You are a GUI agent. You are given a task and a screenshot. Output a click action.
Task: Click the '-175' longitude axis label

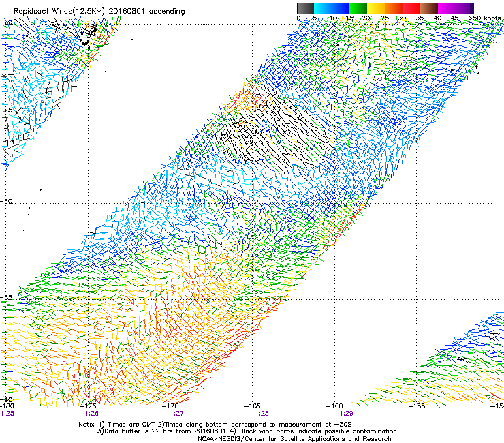coord(89,406)
